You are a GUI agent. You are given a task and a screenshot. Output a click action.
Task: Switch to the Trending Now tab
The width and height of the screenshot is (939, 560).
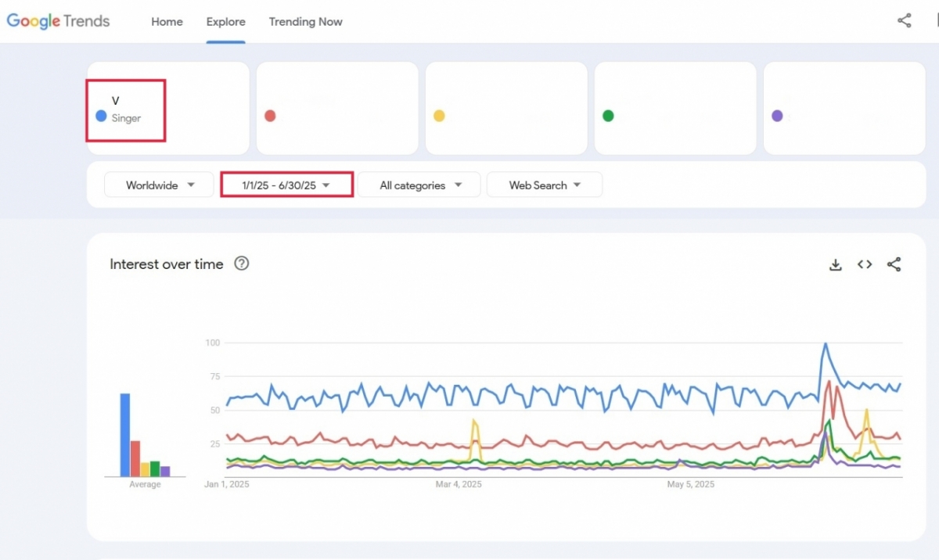point(305,22)
